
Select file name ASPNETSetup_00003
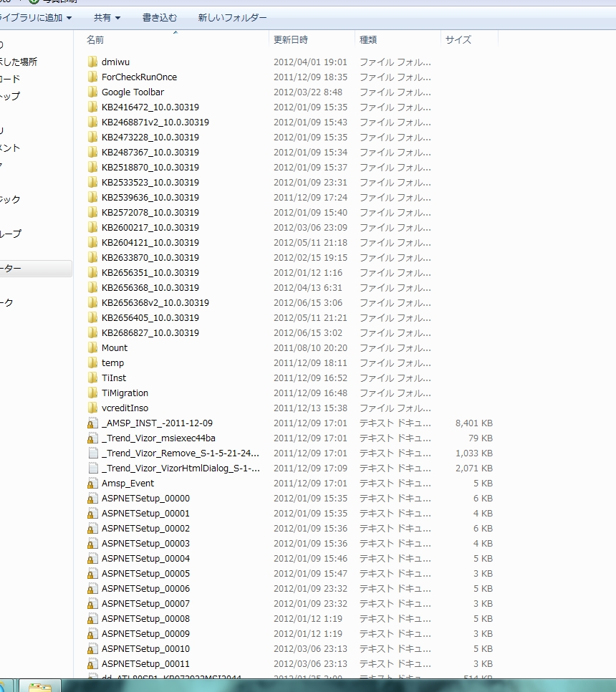[145, 543]
